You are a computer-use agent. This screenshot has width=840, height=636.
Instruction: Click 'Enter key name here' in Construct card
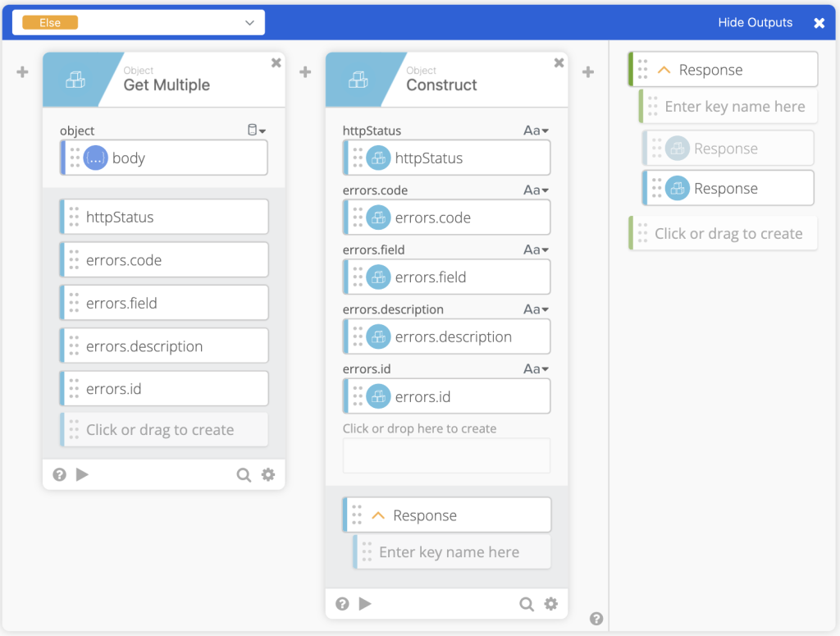coord(452,551)
